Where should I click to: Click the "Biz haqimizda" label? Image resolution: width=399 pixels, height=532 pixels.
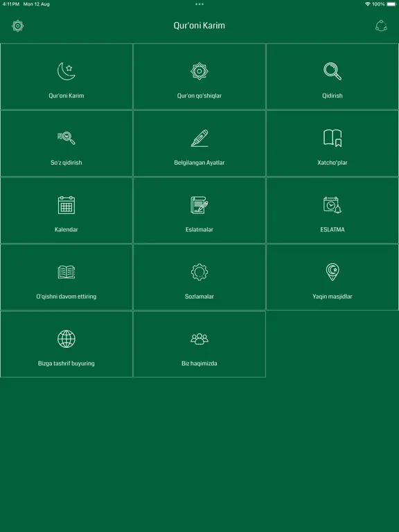click(199, 364)
